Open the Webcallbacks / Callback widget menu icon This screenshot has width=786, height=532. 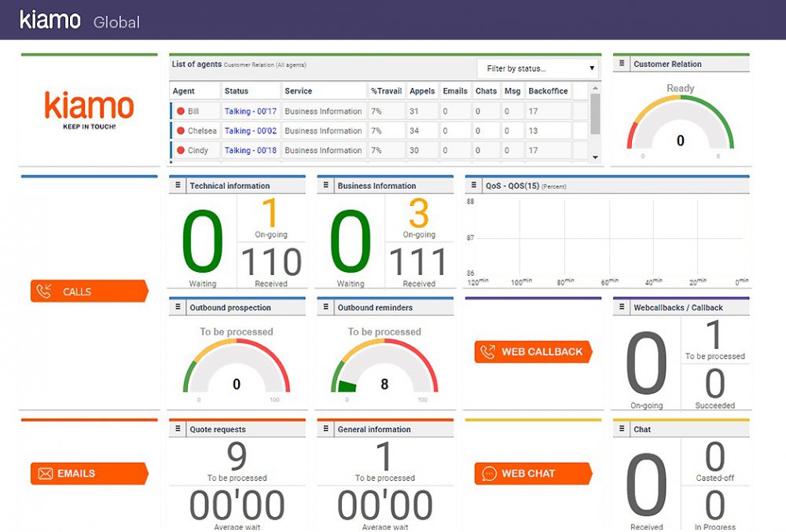pyautogui.click(x=622, y=307)
